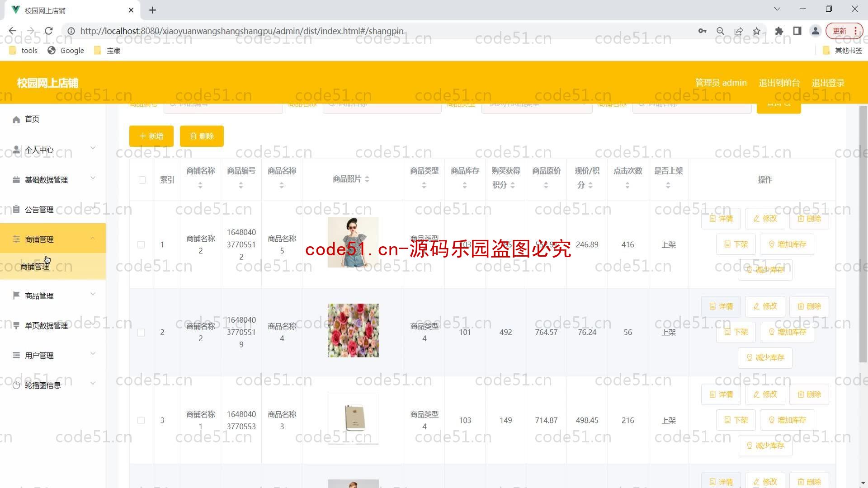This screenshot has height=488, width=868.
Task: Click the 单页数据管理 icon
Action: (x=16, y=325)
